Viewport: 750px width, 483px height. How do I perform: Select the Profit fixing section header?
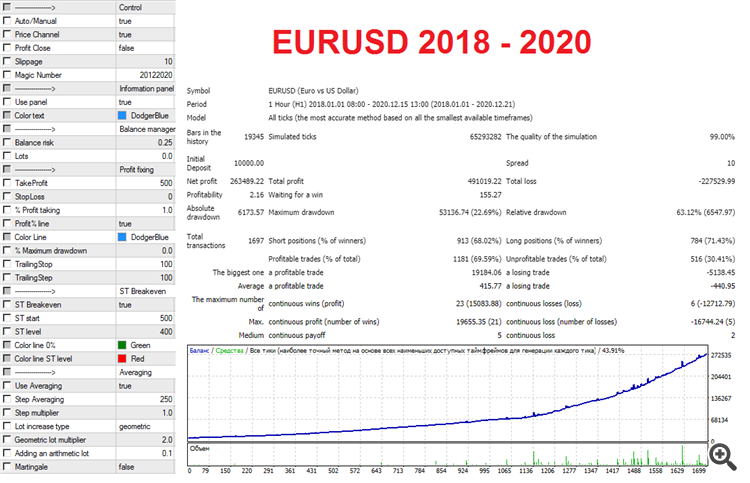88,169
